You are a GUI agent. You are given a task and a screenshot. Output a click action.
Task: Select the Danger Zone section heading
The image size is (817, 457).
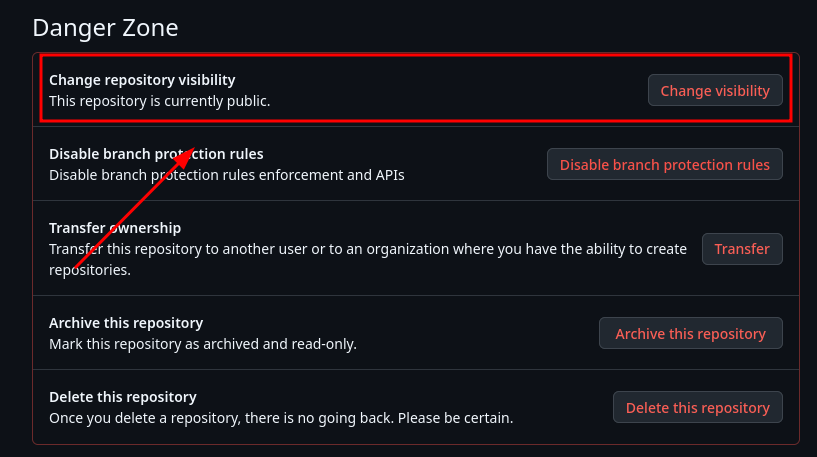105,27
